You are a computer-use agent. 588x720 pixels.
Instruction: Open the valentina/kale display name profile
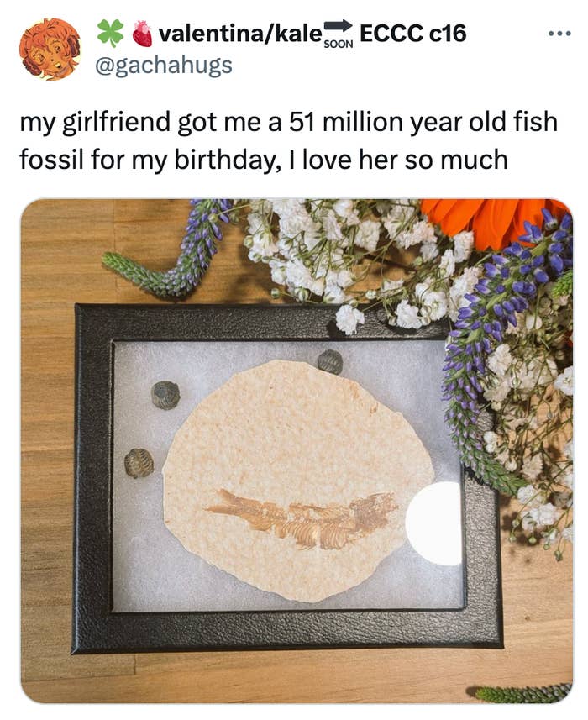[x=240, y=34]
